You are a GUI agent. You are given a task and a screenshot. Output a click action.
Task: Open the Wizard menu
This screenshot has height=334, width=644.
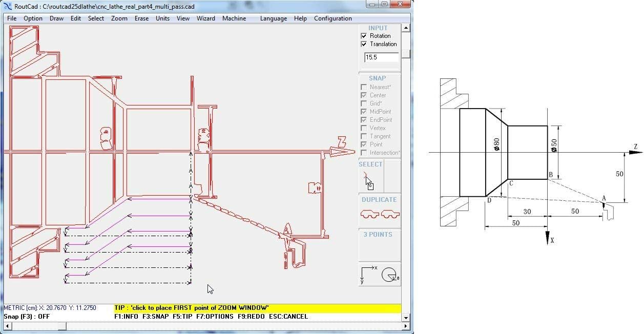point(206,18)
